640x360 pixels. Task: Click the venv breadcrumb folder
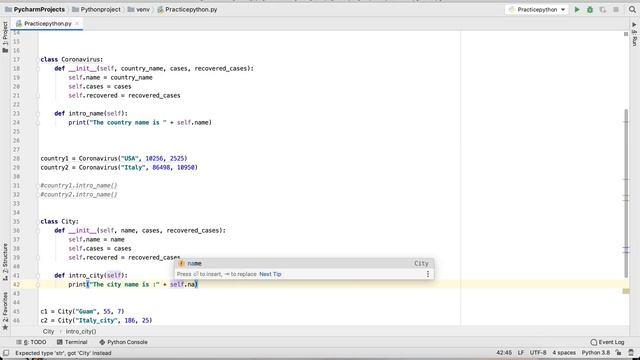click(x=139, y=9)
